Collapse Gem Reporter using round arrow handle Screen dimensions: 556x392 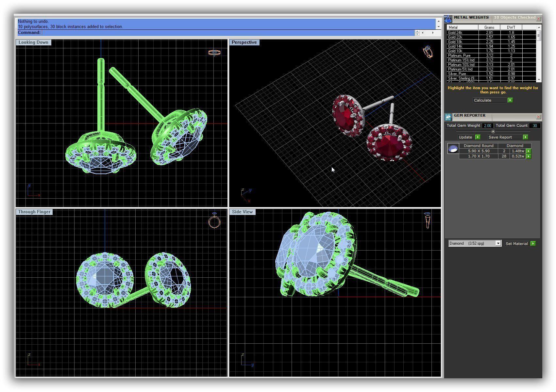click(493, 131)
